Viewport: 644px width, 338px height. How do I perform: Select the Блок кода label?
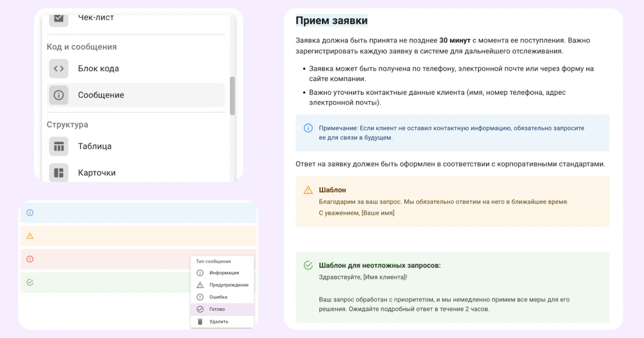coord(98,69)
